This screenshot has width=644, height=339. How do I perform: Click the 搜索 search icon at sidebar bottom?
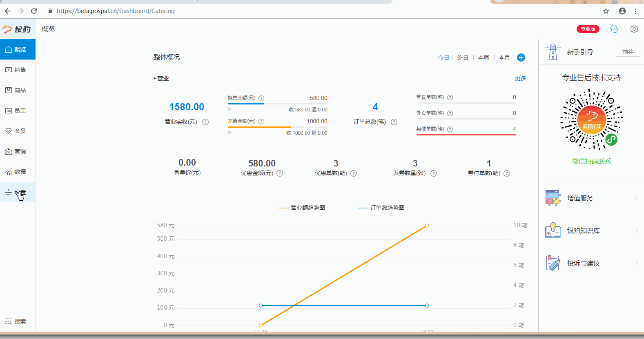pos(9,322)
